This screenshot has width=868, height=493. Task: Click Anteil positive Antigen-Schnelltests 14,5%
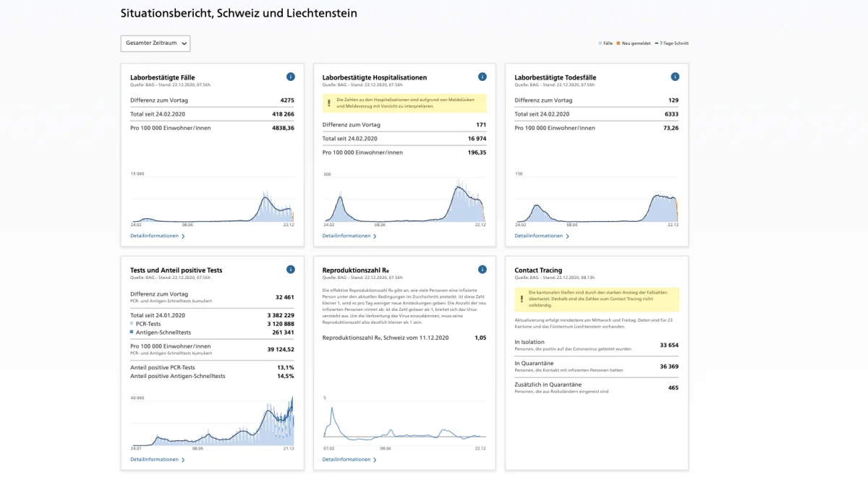click(286, 376)
